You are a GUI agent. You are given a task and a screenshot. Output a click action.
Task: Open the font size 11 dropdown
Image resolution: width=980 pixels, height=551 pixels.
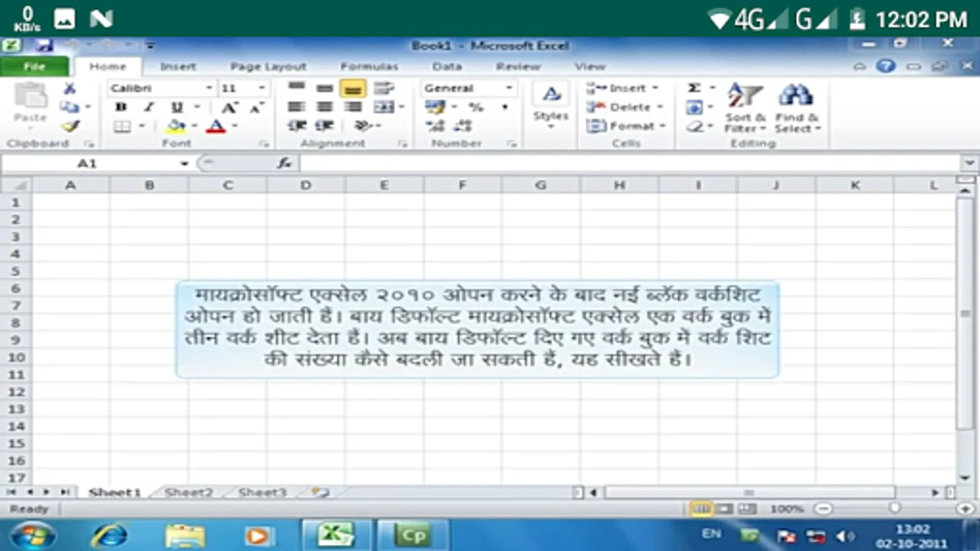[262, 88]
